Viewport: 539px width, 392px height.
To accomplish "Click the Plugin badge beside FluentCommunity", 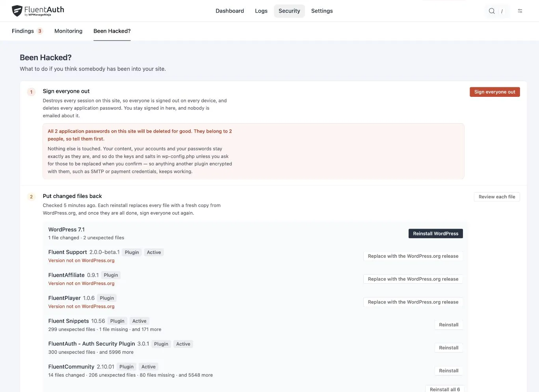I will (126, 367).
